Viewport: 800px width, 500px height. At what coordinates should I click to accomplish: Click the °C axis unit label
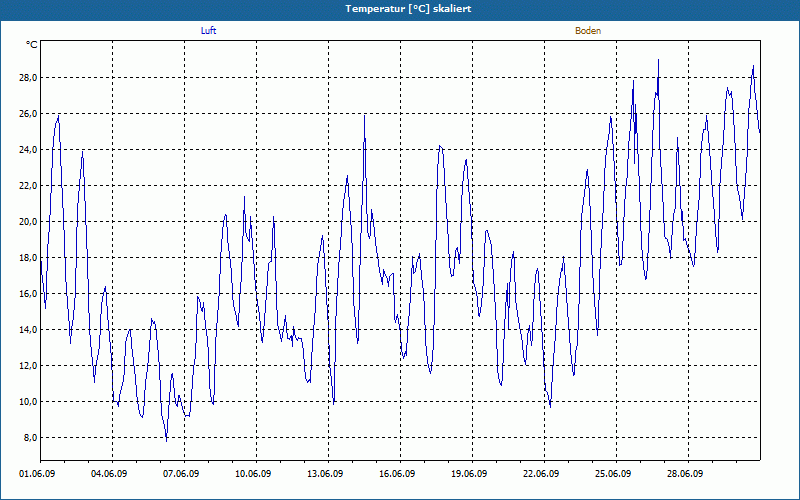pos(31,45)
